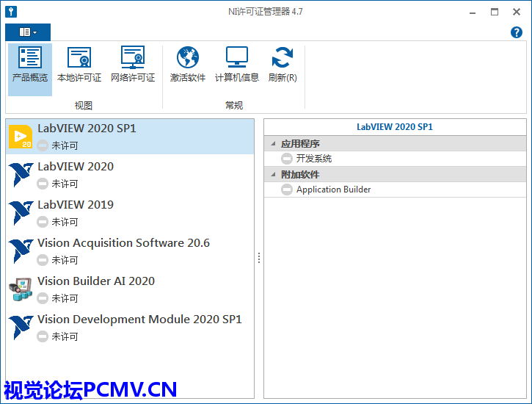Select Vision Development Module 2020 SP1

coord(139,320)
